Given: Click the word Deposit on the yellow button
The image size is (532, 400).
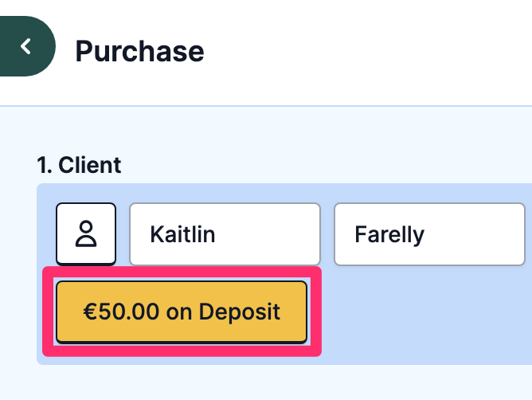Looking at the screenshot, I should coord(239,312).
